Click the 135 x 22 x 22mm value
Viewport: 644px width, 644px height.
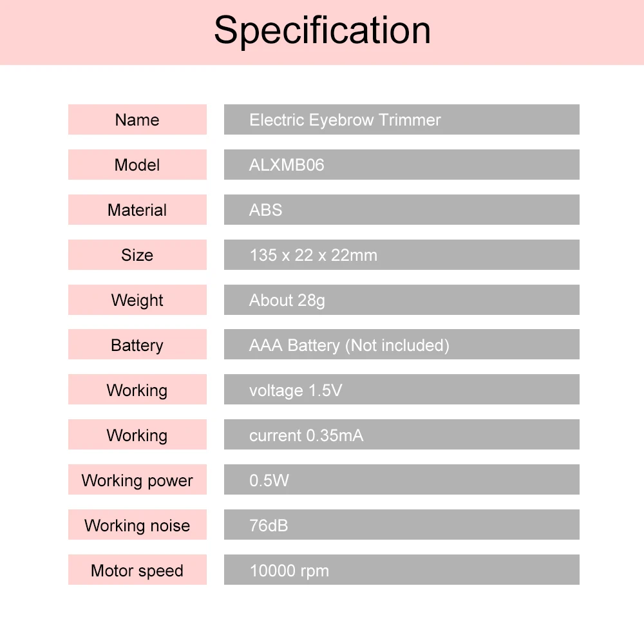point(313,255)
